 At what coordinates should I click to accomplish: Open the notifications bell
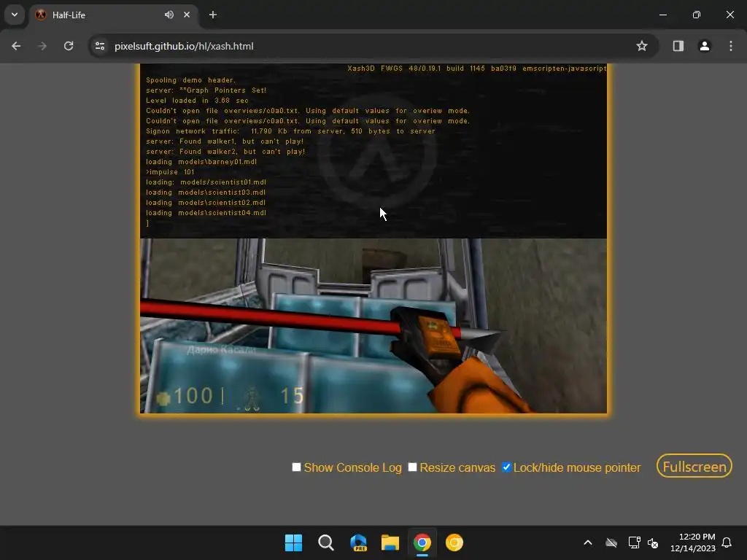point(727,542)
